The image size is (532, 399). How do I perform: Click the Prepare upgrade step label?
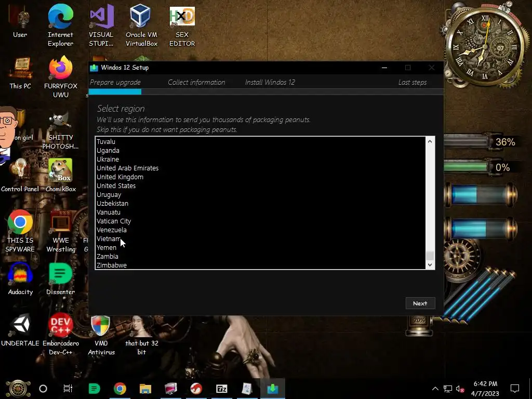pos(115,82)
